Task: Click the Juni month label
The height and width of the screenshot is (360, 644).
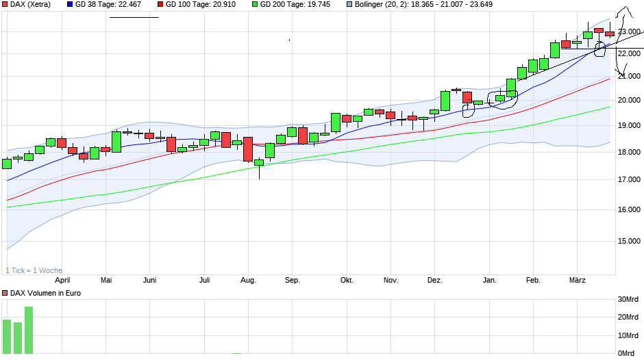Action: (150, 281)
